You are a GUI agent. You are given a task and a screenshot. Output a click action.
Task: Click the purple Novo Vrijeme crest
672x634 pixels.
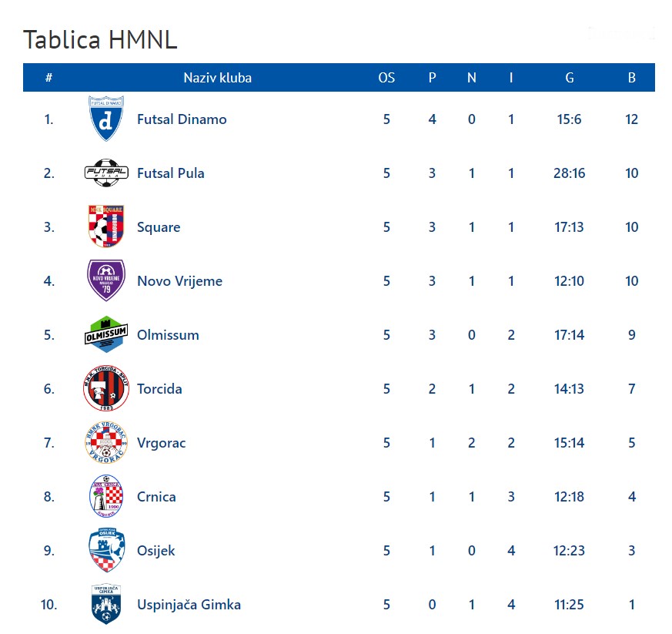106,280
